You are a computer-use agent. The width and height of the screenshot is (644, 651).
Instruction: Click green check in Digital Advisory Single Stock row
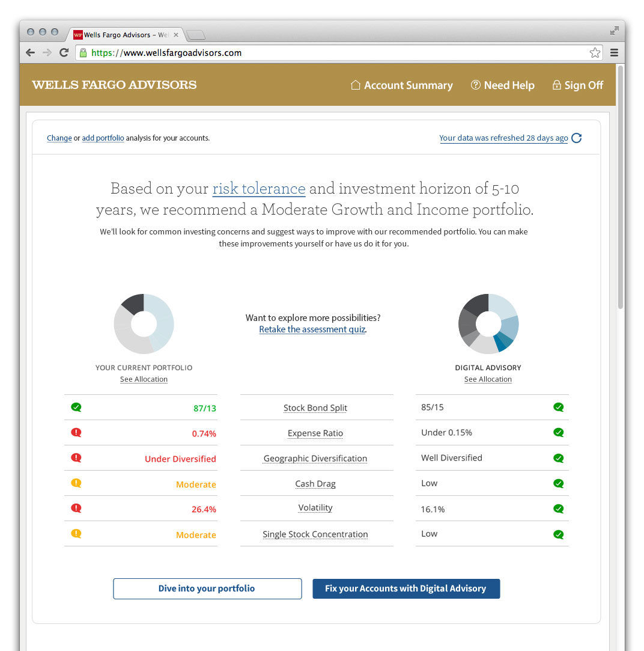tap(559, 534)
